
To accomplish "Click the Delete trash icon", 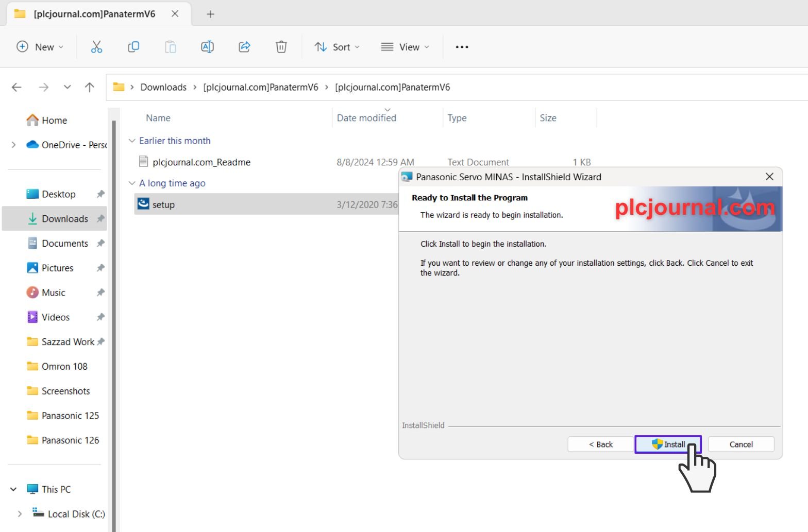I will pyautogui.click(x=281, y=47).
